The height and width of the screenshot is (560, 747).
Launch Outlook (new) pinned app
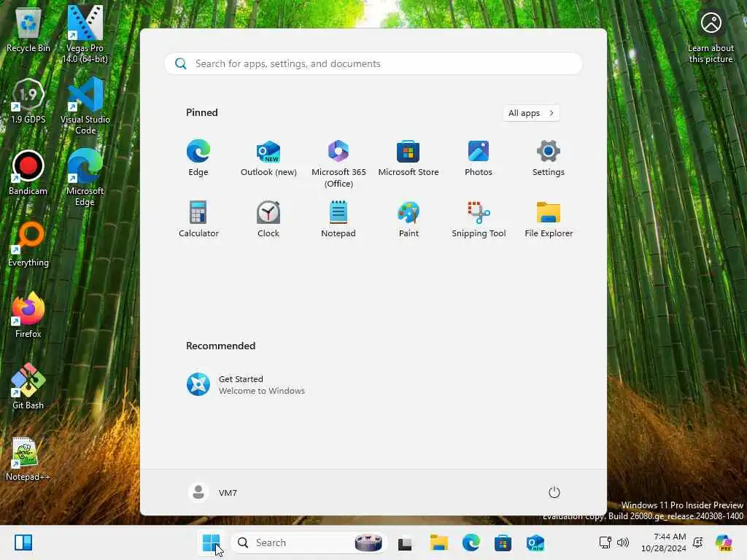[x=268, y=158]
